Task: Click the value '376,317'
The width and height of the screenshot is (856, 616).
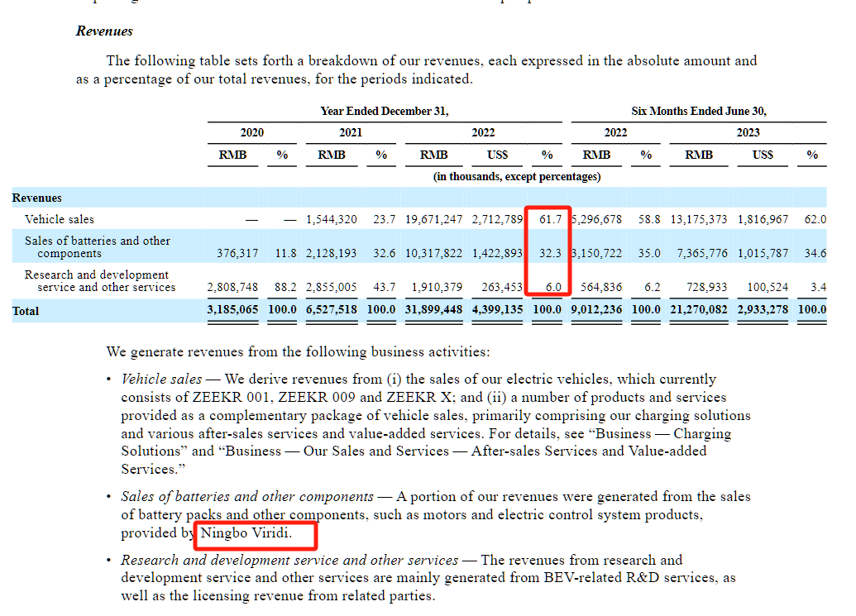Action: coord(237,254)
